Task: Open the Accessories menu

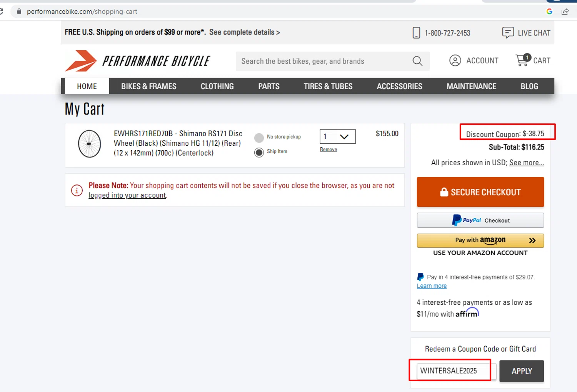Action: 399,86
